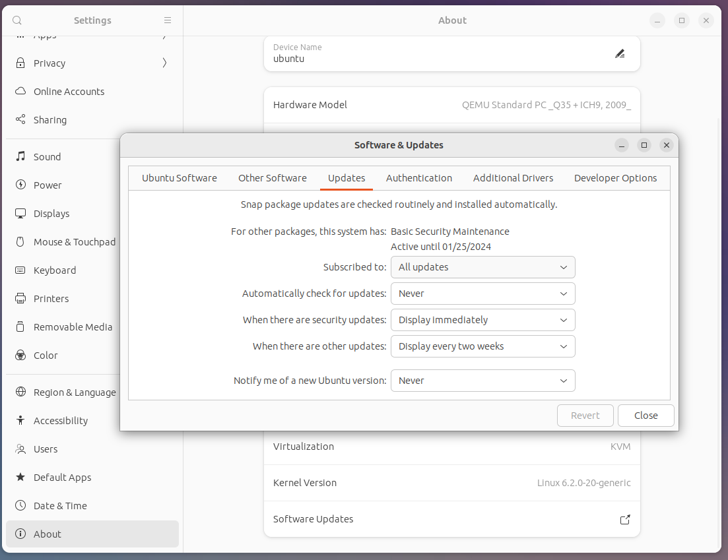Open the Settings hamburger menu

(168, 20)
